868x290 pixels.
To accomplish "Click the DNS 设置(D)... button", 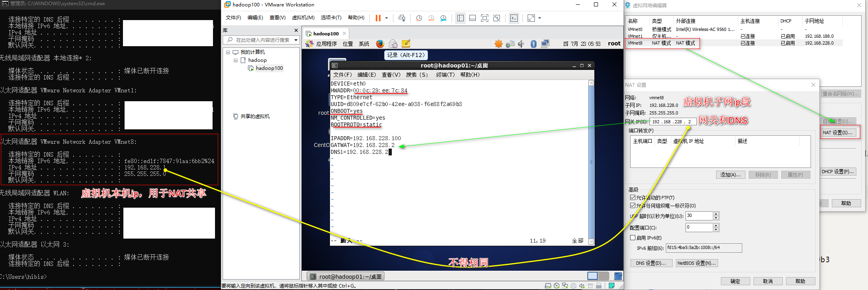I will coord(651,263).
